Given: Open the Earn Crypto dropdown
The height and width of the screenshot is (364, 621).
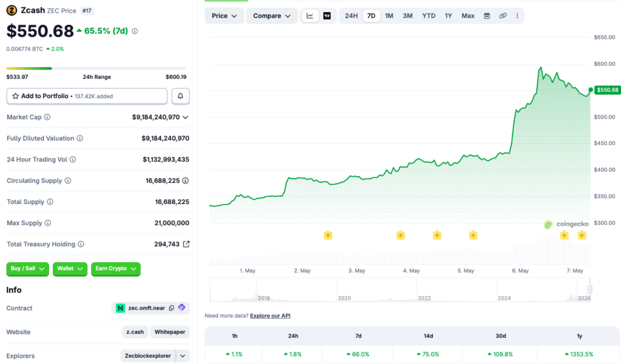Looking at the screenshot, I should click(116, 269).
